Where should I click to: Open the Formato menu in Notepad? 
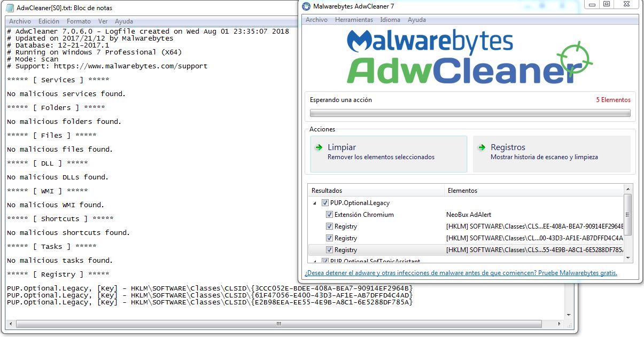click(x=79, y=21)
